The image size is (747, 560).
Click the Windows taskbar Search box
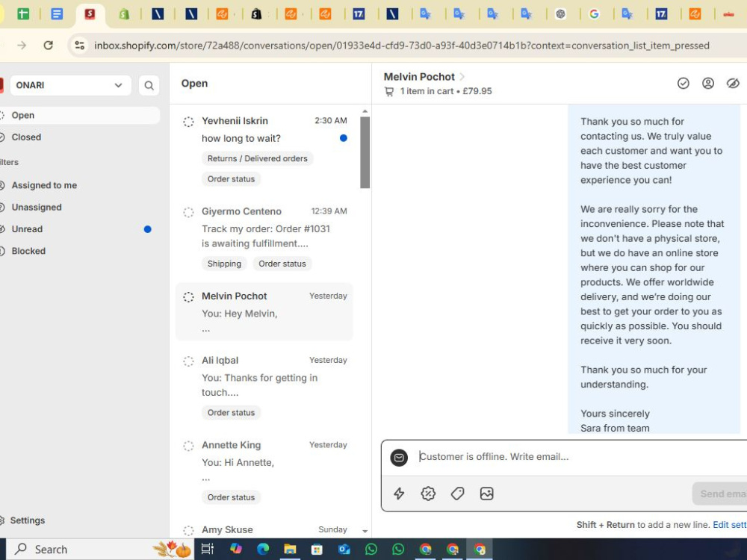point(100,549)
